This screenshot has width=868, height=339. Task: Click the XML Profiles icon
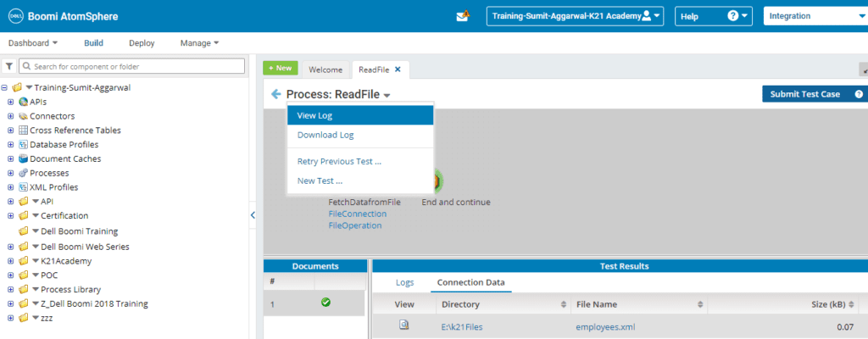coord(23,187)
